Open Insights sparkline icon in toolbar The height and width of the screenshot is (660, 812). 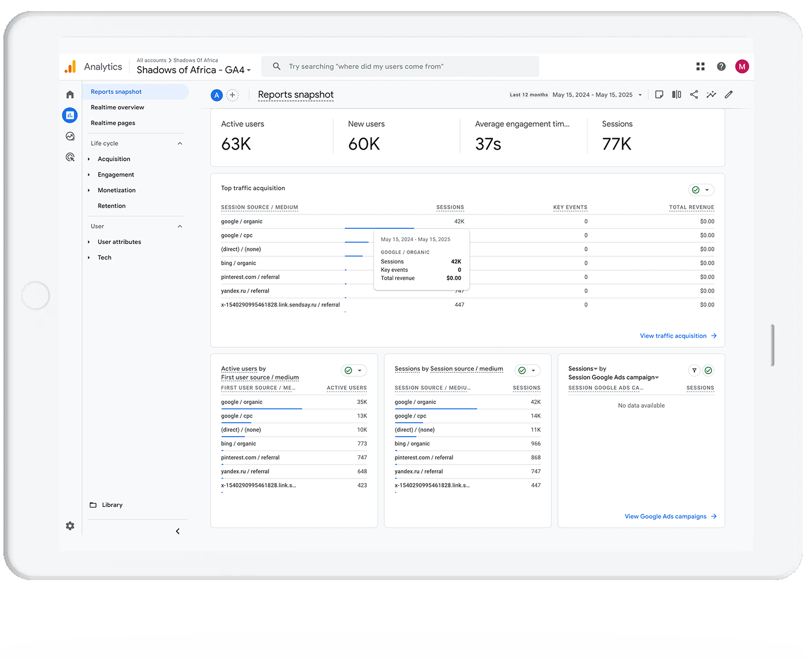click(711, 95)
